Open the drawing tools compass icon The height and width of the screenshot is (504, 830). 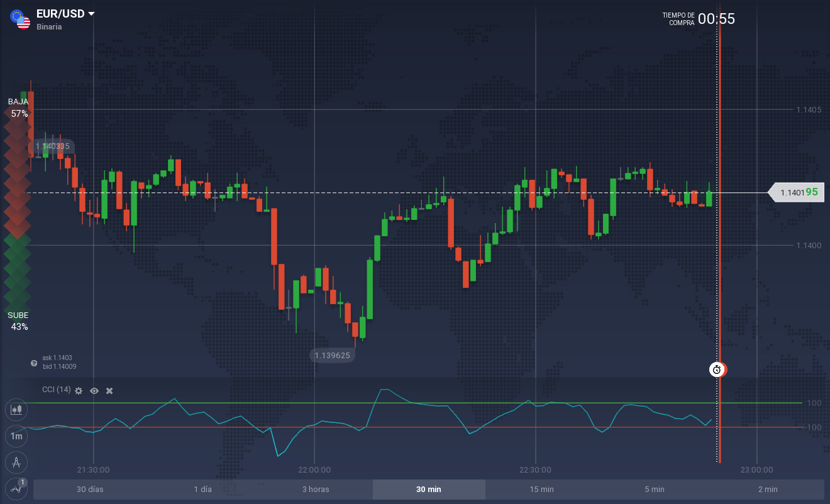(16, 463)
